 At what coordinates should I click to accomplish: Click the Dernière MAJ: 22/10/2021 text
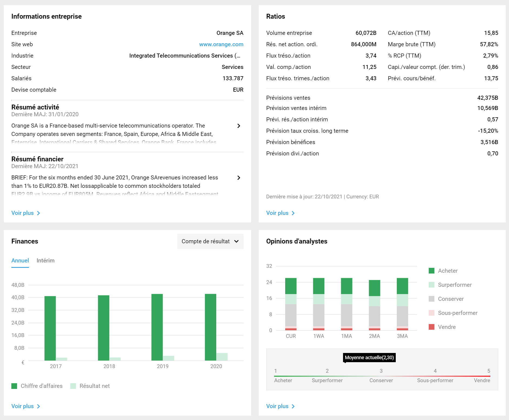pyautogui.click(x=45, y=166)
